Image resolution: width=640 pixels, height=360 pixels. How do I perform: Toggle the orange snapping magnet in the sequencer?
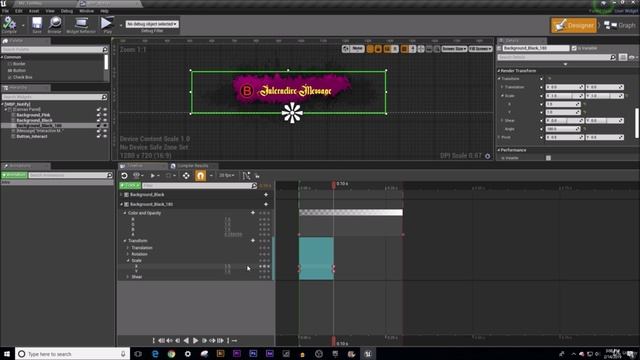[200, 176]
